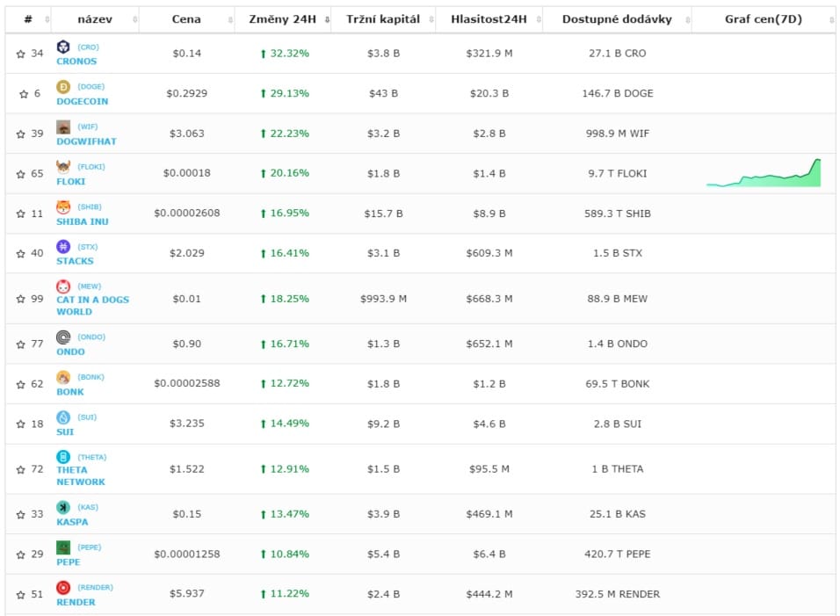840x616 pixels.
Task: Click the Sui coin logo icon
Action: (63, 417)
